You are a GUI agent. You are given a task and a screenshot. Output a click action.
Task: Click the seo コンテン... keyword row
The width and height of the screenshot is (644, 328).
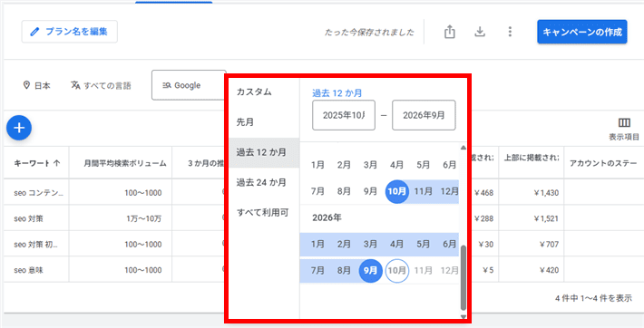point(39,192)
